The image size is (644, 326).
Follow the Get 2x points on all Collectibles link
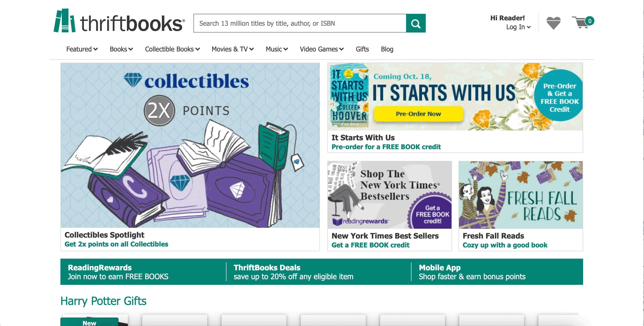116,244
